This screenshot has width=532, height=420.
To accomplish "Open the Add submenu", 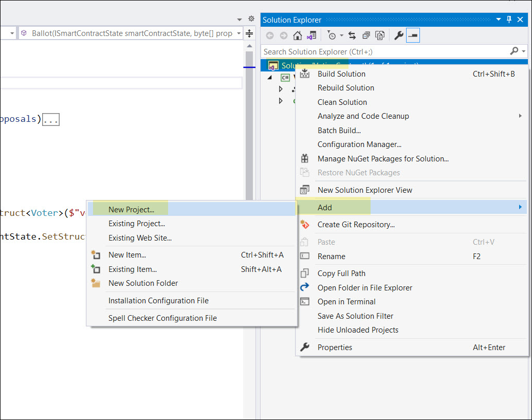I will tap(412, 207).
